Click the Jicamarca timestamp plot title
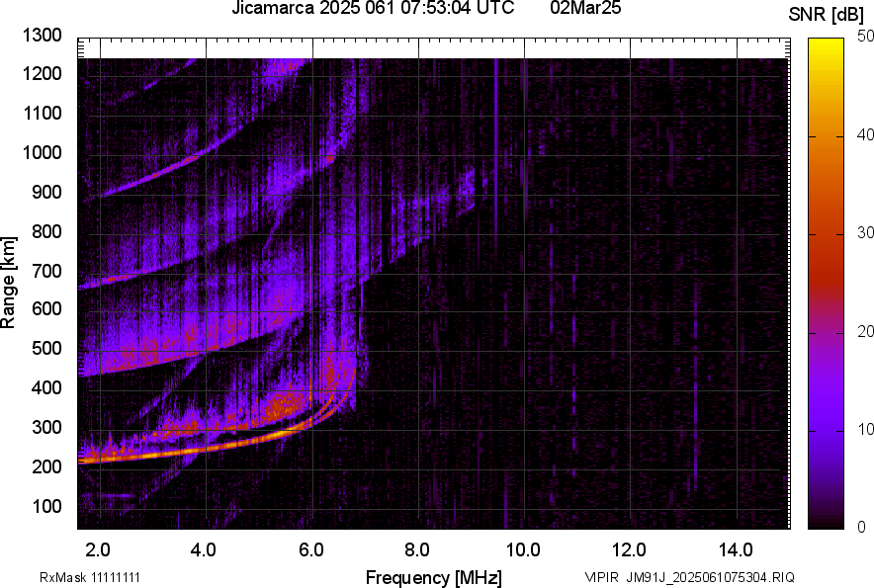 click(373, 9)
